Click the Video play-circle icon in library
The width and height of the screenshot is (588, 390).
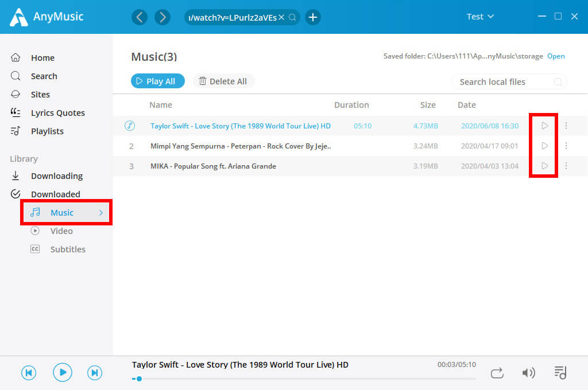(35, 231)
